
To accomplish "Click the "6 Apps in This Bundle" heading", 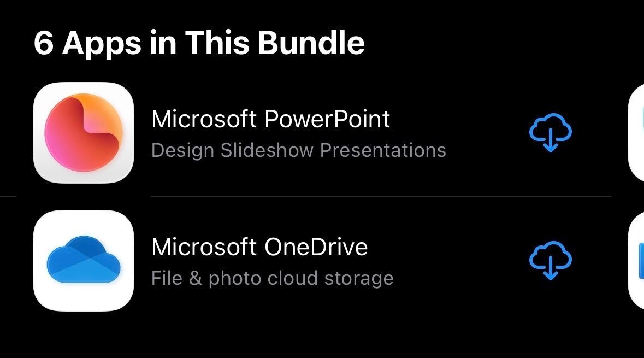I will tap(199, 43).
